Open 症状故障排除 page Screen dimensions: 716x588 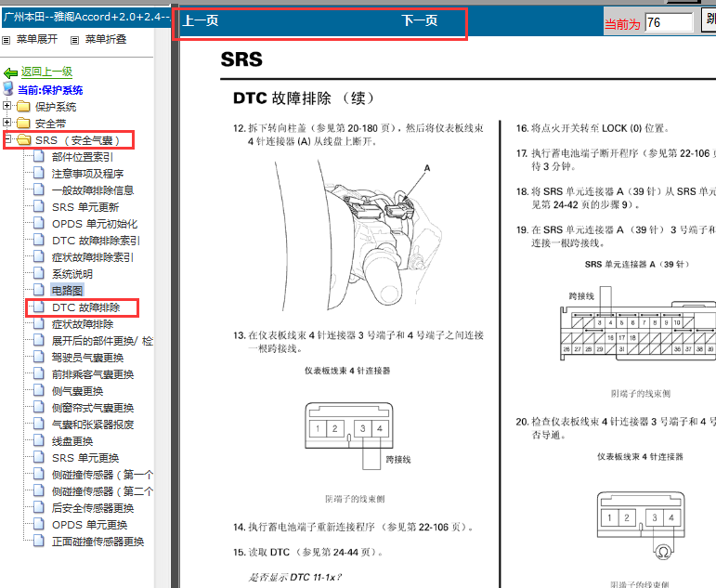(83, 324)
